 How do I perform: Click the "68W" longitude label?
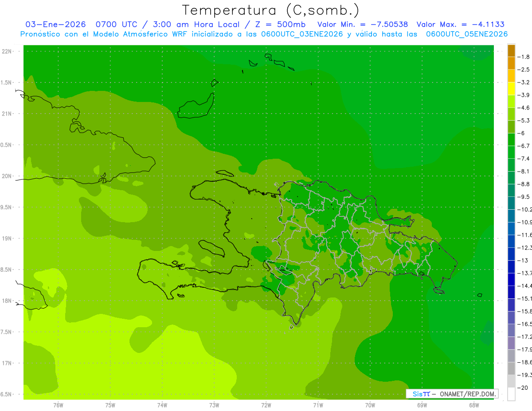pos(474,405)
